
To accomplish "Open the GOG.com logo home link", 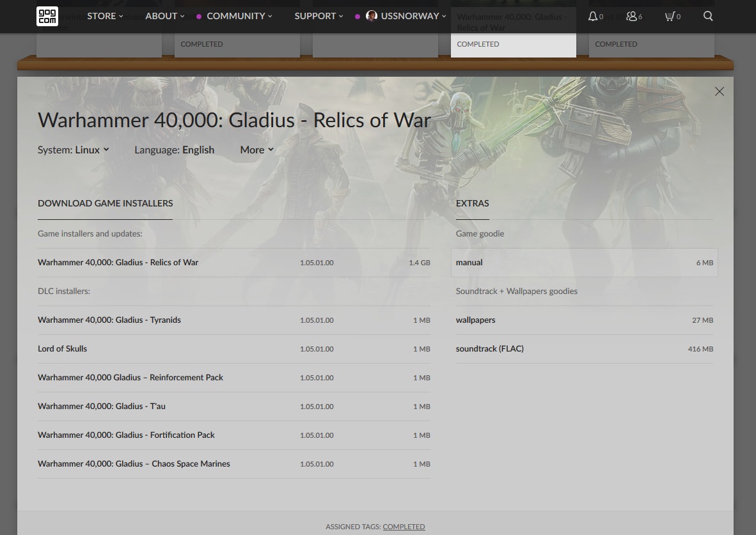I will click(47, 16).
